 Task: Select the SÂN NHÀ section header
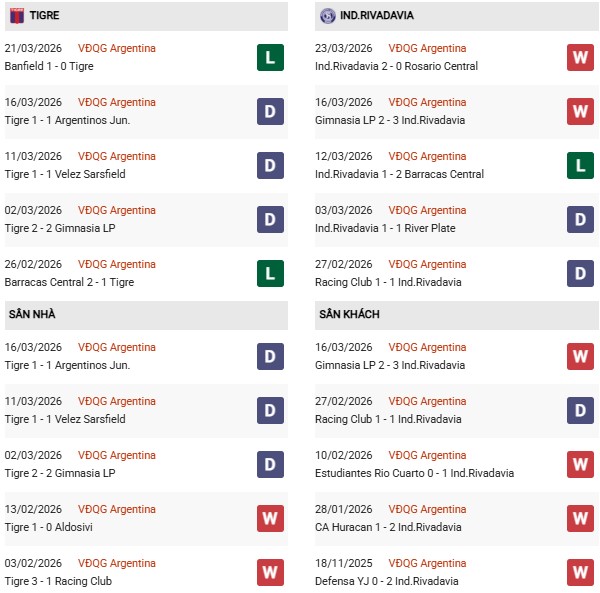[32, 314]
